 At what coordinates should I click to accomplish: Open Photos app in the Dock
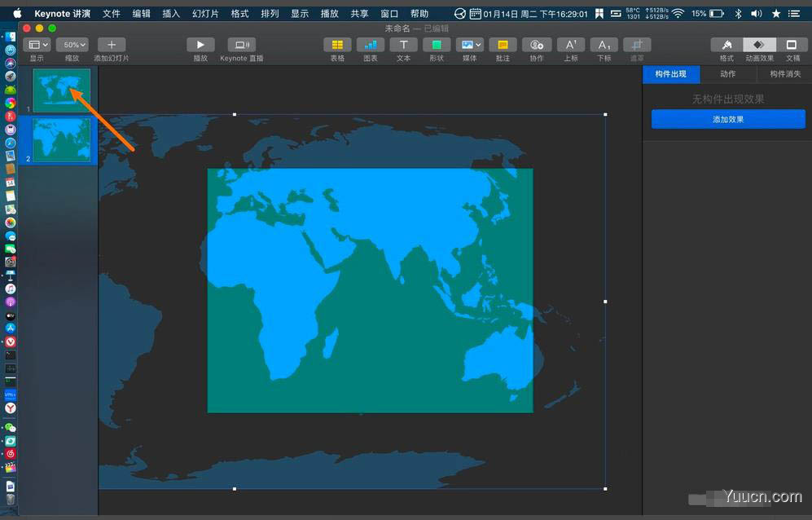tap(11, 223)
